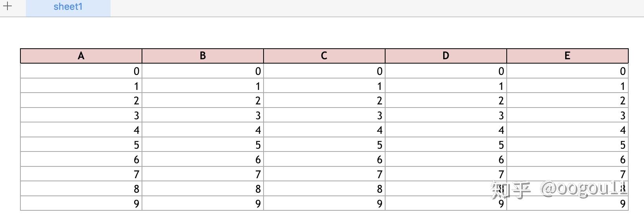This screenshot has height=219, width=644.
Task: Click cell with 0 in column A
Action: 81,71
